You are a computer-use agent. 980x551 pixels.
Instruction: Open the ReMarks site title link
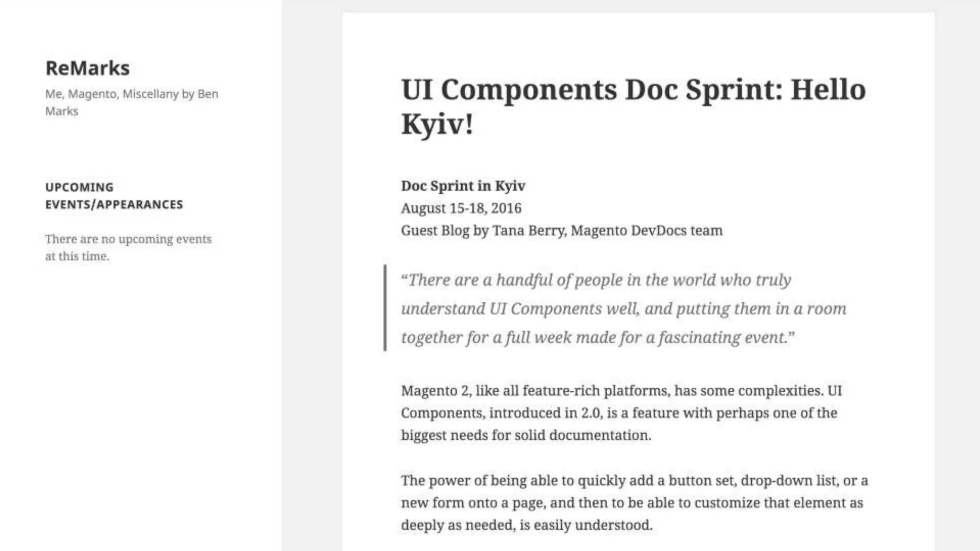[87, 68]
